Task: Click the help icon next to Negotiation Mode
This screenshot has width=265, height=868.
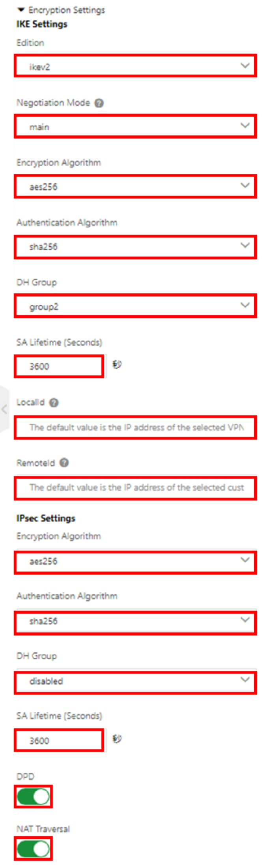Action: click(99, 103)
